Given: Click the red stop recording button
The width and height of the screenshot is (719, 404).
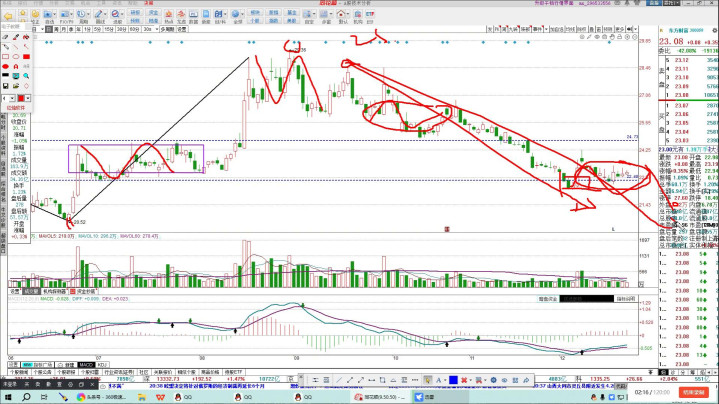Looking at the screenshot, I should (x=694, y=393).
